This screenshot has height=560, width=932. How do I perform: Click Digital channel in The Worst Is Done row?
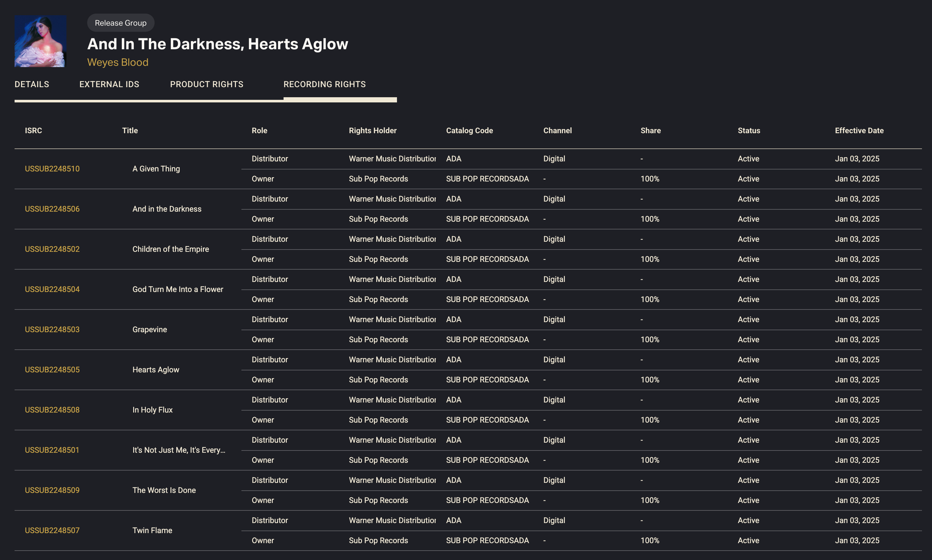click(x=554, y=480)
